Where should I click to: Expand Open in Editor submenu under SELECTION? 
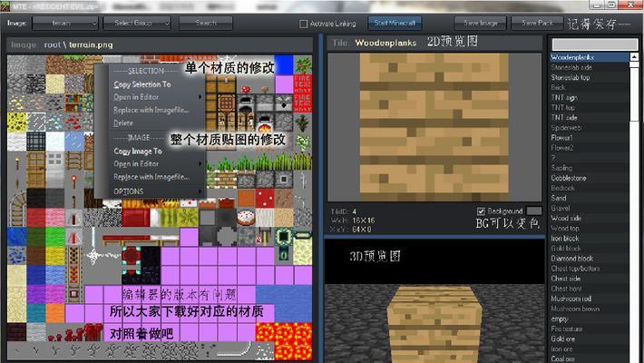[158, 97]
